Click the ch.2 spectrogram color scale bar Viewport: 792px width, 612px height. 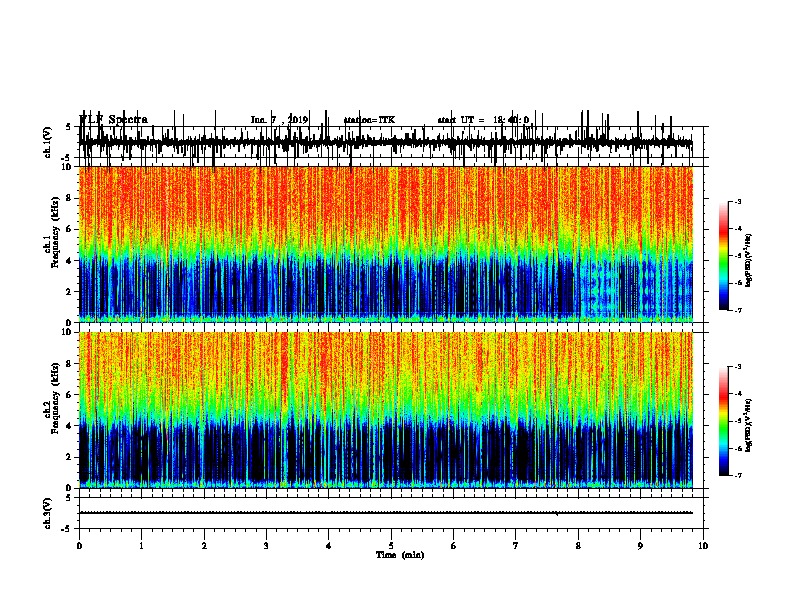[x=724, y=421]
